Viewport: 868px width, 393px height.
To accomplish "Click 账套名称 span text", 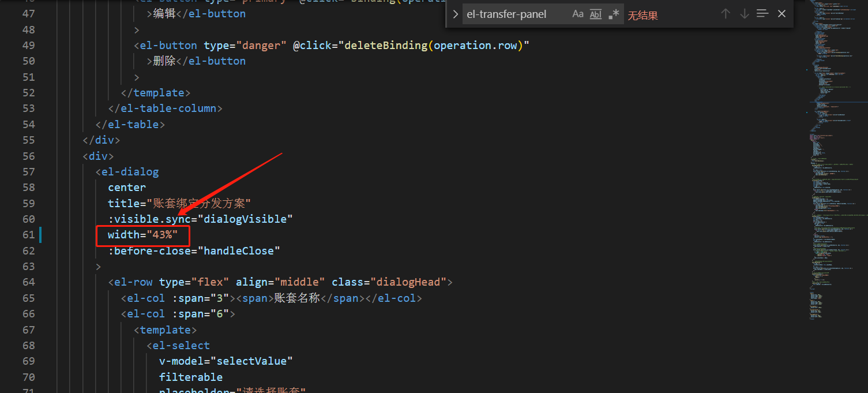I will (297, 298).
